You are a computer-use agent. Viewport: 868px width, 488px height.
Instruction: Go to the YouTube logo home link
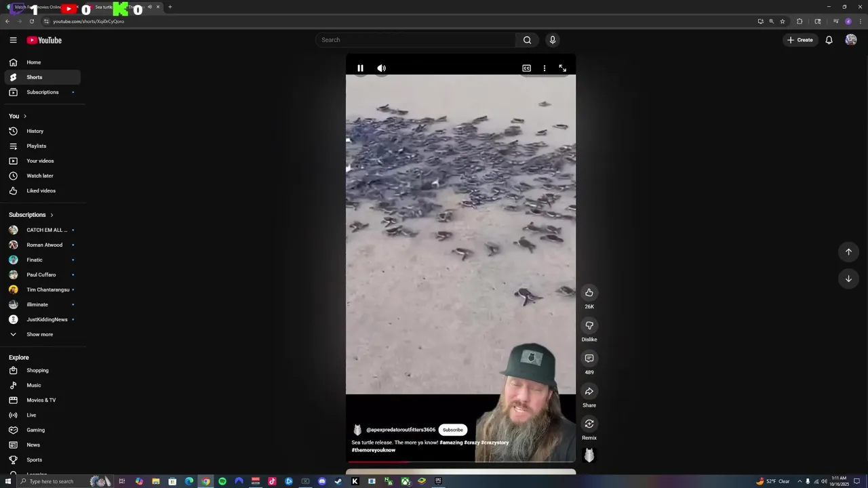(x=44, y=40)
